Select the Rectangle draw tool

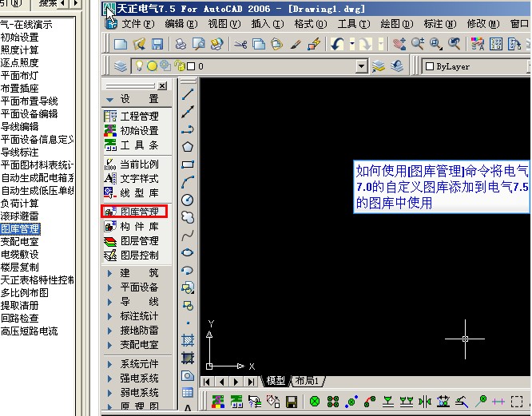(188, 164)
